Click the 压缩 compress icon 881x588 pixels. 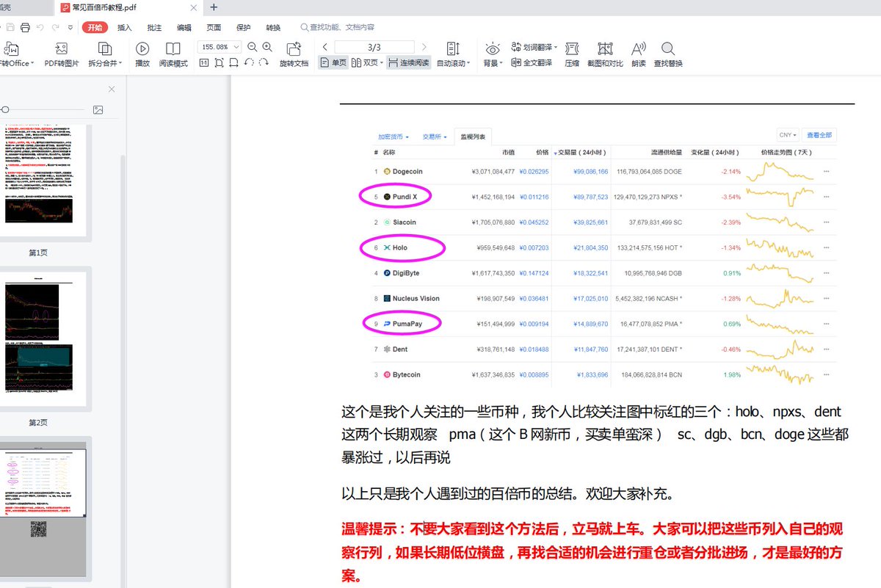click(x=572, y=48)
